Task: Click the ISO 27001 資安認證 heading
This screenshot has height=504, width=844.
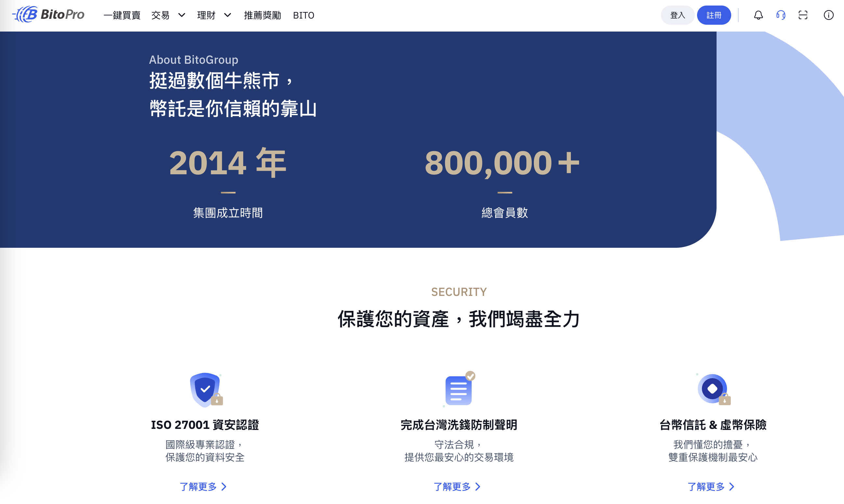Action: (x=205, y=425)
